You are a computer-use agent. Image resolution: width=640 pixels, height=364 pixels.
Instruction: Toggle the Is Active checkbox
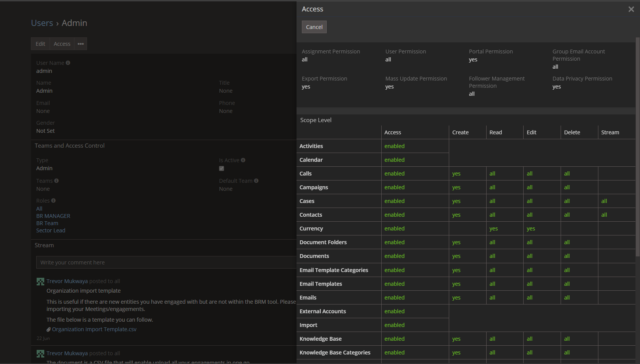(x=221, y=169)
